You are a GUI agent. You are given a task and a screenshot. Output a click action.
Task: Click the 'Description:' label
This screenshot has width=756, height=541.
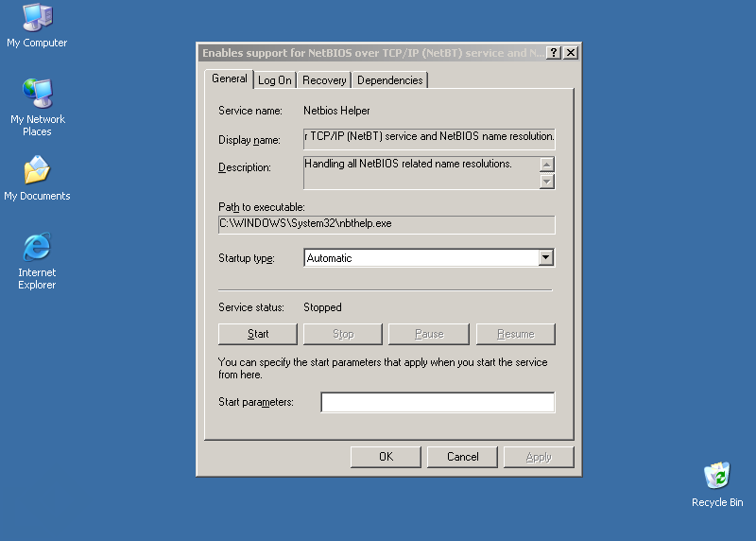tap(245, 167)
